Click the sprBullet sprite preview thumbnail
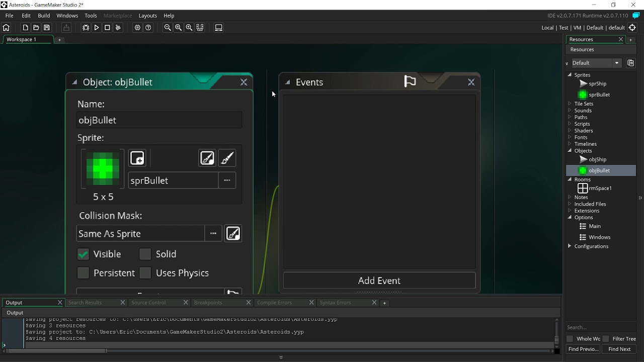This screenshot has height=362, width=644. click(103, 168)
